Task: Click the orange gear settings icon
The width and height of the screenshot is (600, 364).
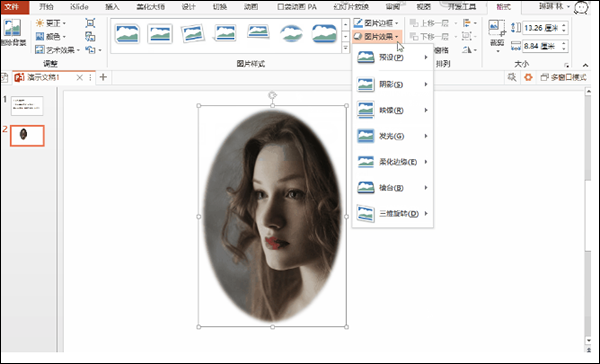Action: pyautogui.click(x=528, y=77)
